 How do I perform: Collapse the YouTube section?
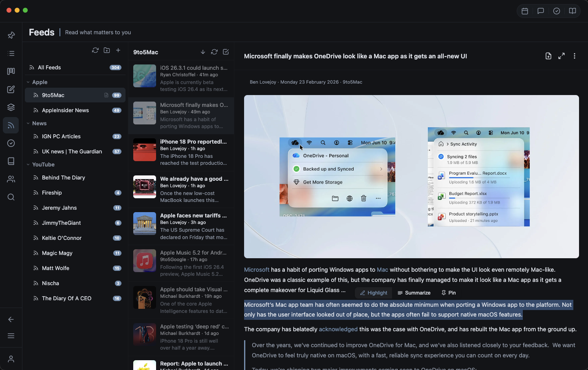(x=28, y=164)
